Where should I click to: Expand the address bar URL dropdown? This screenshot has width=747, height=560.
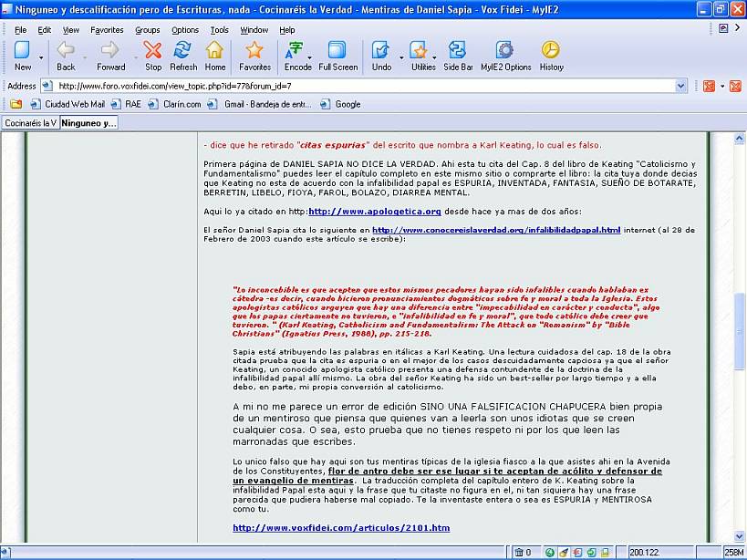(680, 86)
